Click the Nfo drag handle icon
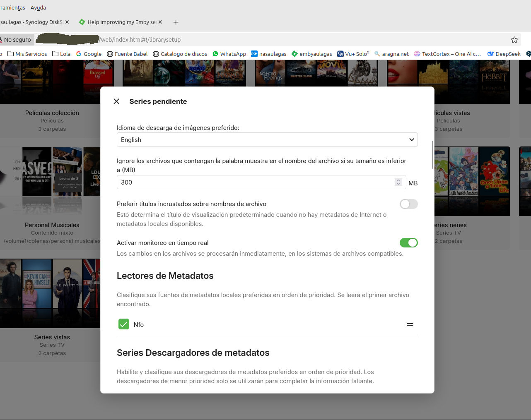531x420 pixels. click(410, 325)
